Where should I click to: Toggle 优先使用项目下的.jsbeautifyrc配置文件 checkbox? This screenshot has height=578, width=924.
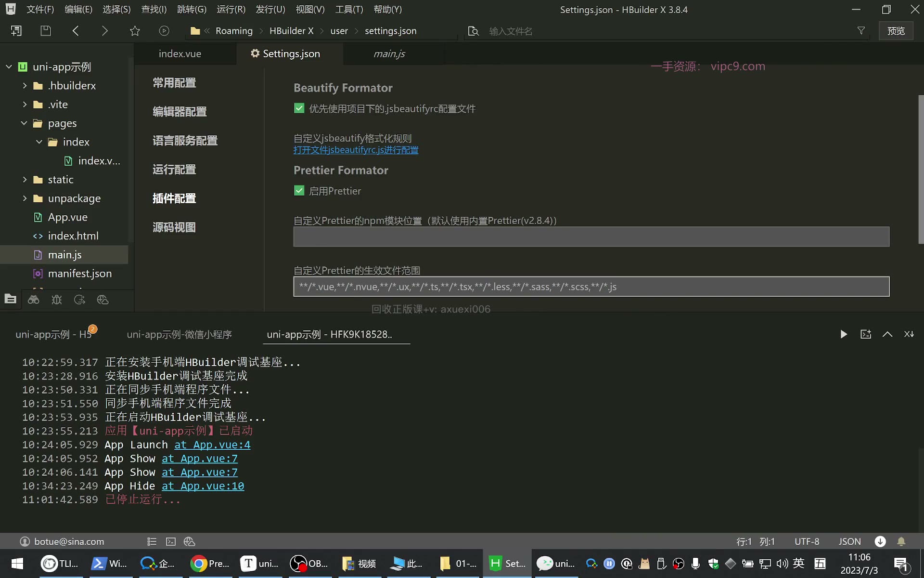click(x=299, y=108)
